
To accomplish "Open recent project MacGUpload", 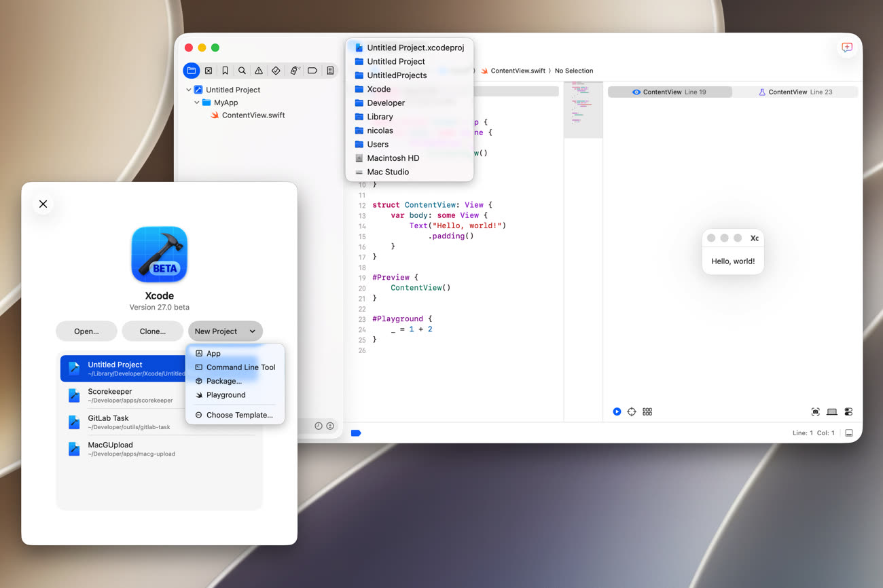I will (x=159, y=449).
